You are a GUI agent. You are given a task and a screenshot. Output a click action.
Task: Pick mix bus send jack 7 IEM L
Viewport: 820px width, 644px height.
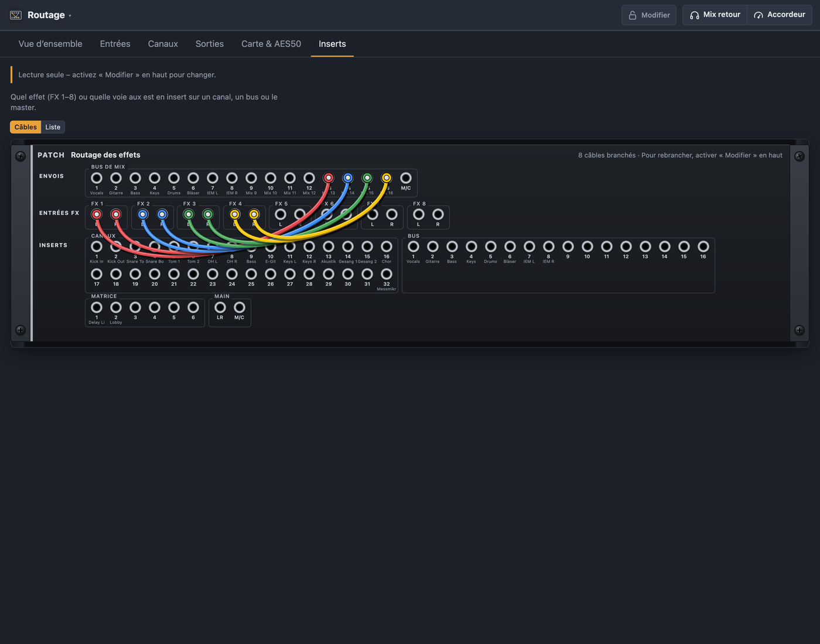pyautogui.click(x=213, y=178)
